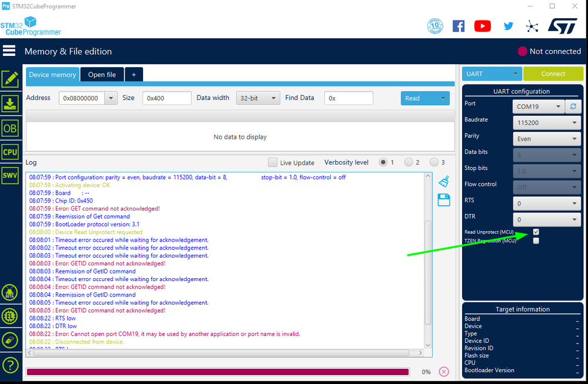Click log line 'Disconnected from device.'
Image resolution: width=588 pixels, height=384 pixels.
click(x=77, y=342)
